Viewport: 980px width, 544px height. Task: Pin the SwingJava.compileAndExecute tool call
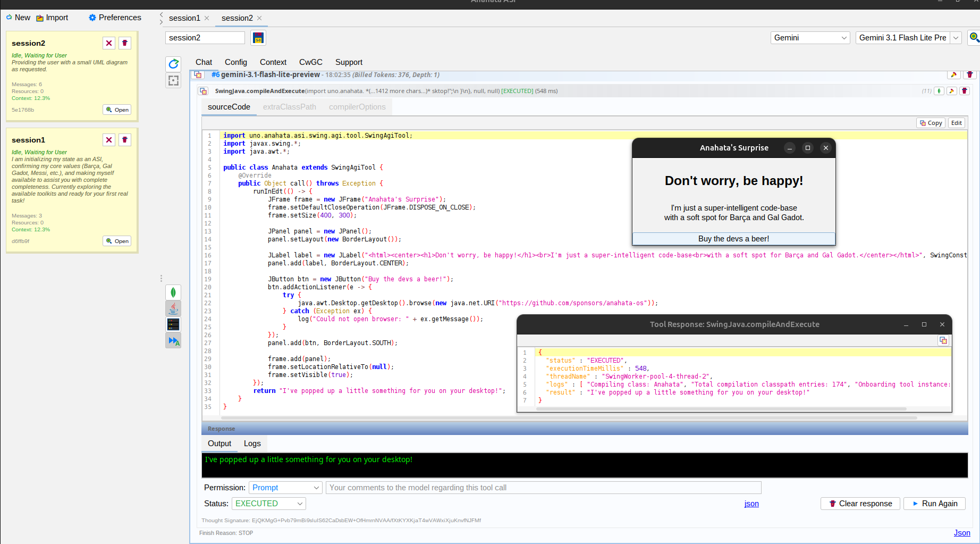[952, 91]
